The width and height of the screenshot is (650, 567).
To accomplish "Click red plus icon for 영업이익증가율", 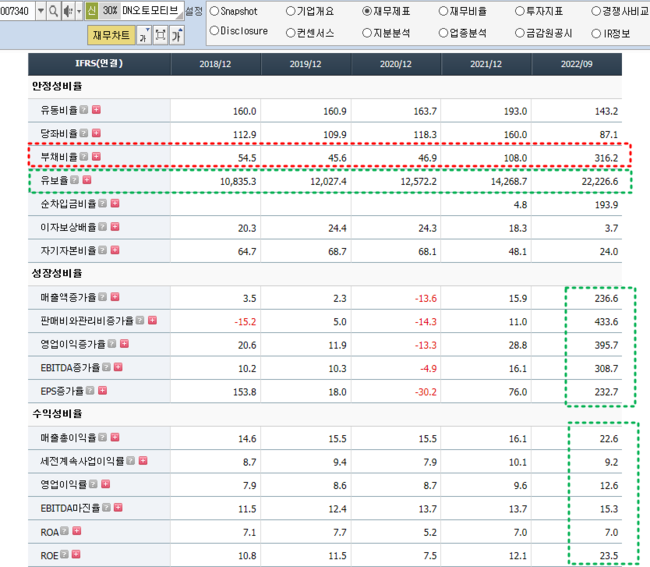I will (124, 344).
